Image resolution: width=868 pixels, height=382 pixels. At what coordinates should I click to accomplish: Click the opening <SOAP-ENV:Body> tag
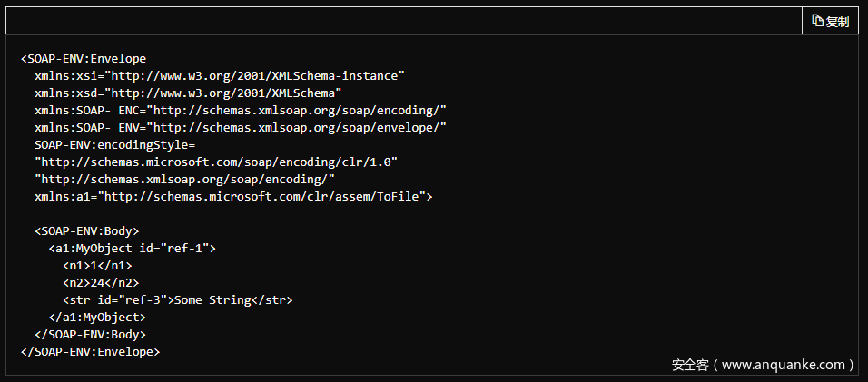[x=87, y=230]
